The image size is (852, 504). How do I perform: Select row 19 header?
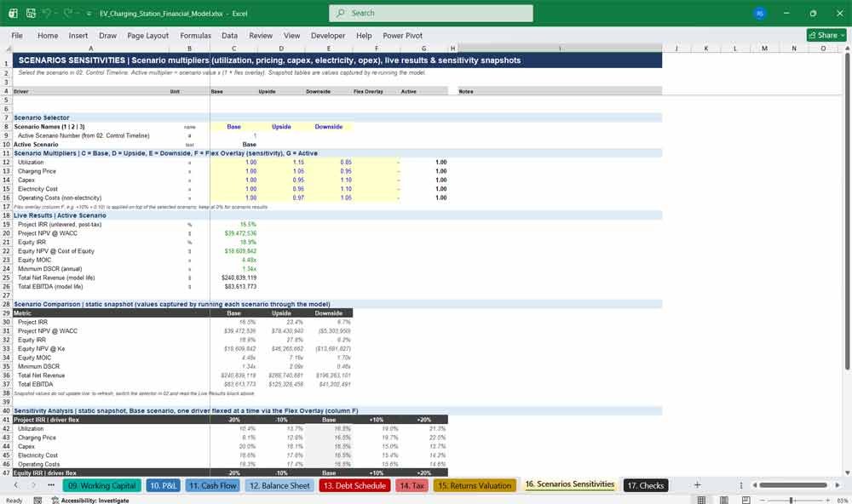6,224
